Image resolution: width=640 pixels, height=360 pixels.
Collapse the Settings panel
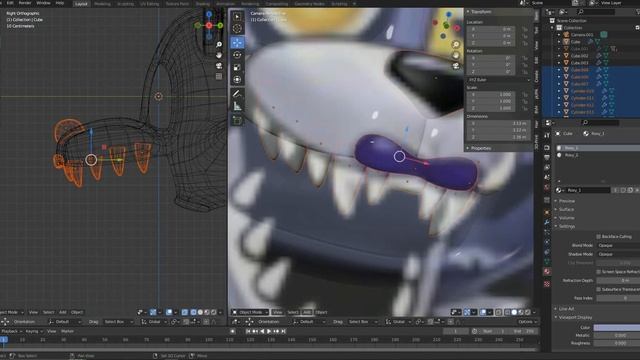[566, 226]
